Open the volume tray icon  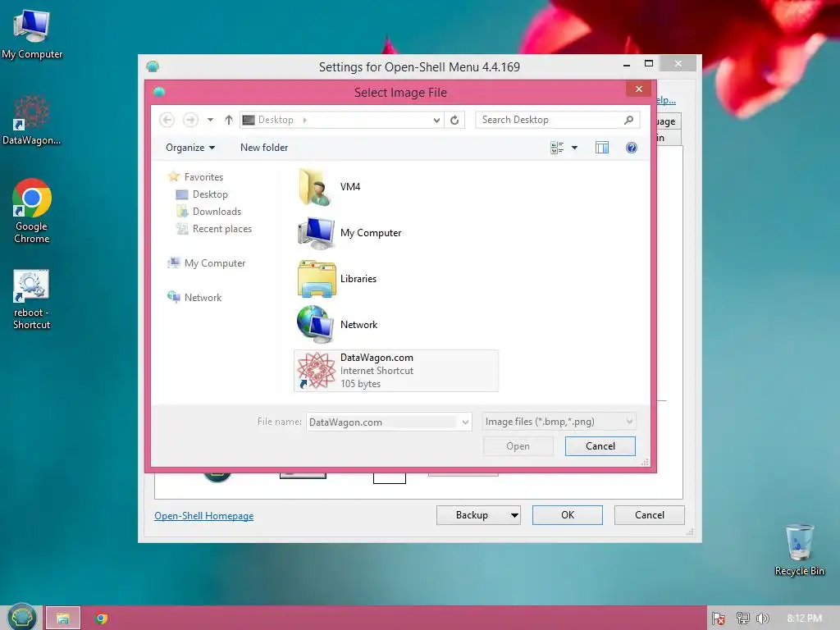(762, 619)
